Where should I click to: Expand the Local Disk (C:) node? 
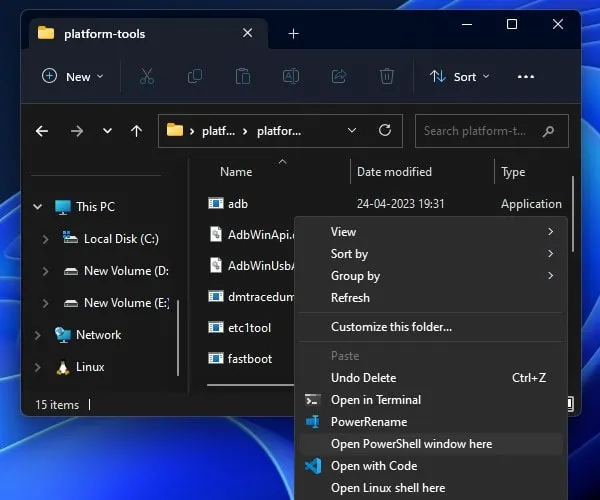point(45,239)
